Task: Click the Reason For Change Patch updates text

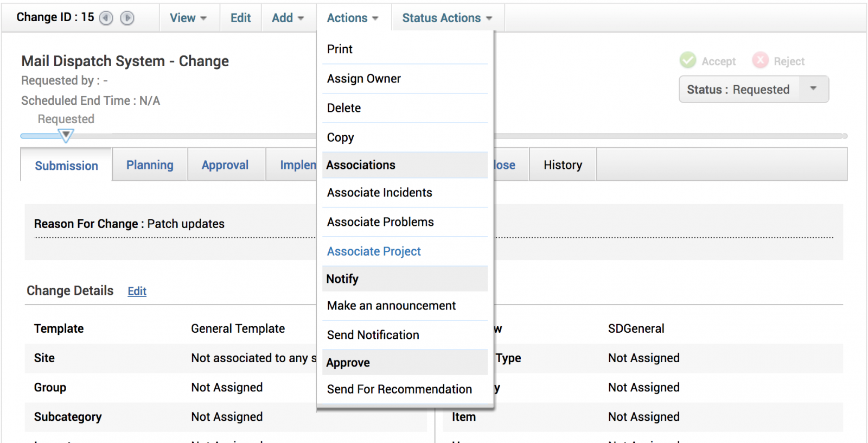Action: (x=129, y=224)
